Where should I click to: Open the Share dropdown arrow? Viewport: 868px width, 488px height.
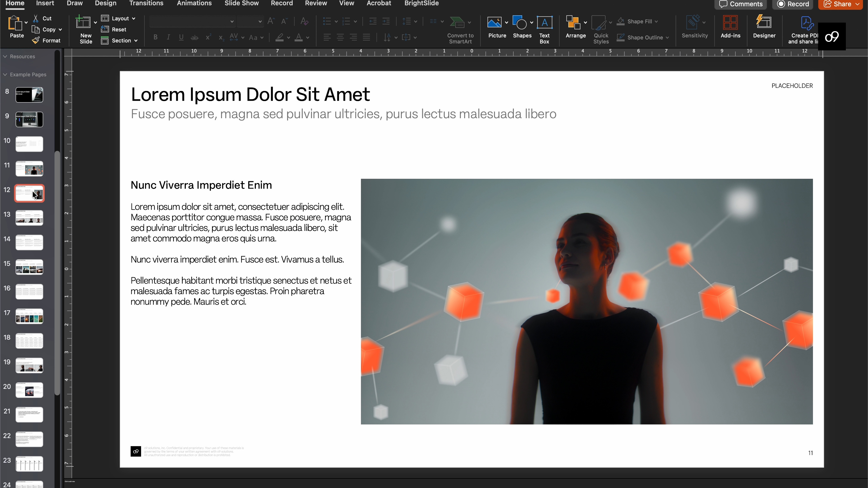click(858, 4)
